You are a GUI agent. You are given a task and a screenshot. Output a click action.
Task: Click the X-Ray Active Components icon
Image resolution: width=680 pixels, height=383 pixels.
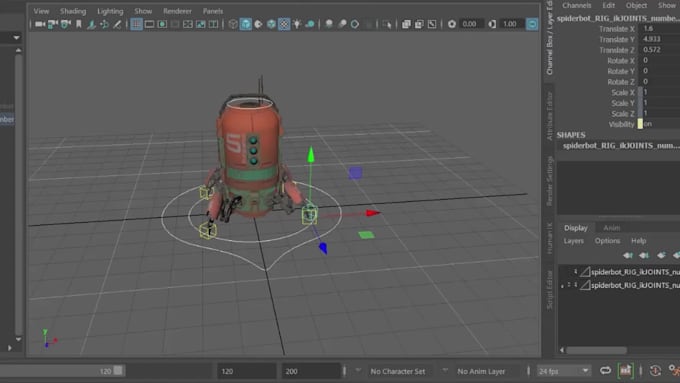click(x=419, y=24)
